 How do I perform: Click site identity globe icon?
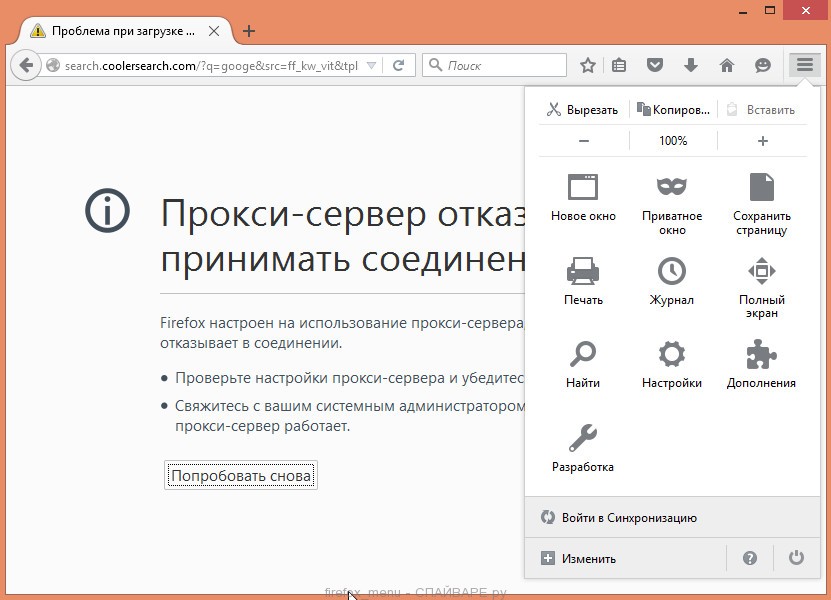52,65
